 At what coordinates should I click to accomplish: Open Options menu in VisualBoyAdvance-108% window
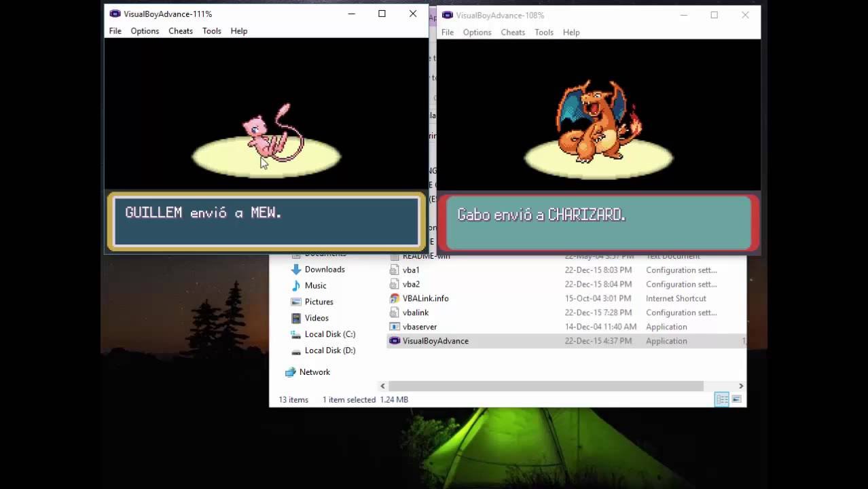(x=477, y=32)
